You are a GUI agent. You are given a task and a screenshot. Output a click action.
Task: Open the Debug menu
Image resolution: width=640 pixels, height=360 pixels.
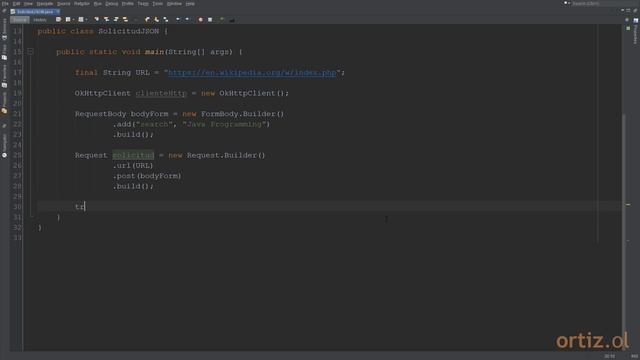coord(111,4)
